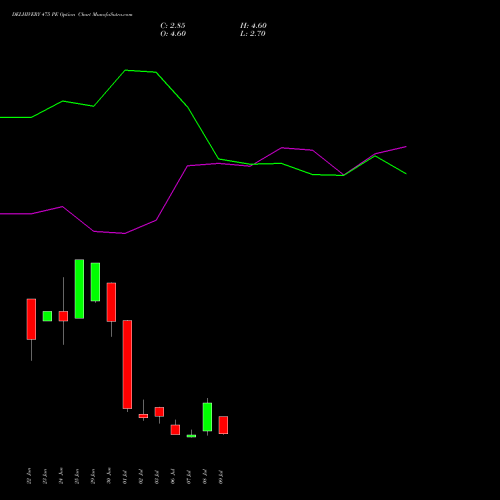
Task: Click the '09 Jul' date label
Action: (221, 477)
